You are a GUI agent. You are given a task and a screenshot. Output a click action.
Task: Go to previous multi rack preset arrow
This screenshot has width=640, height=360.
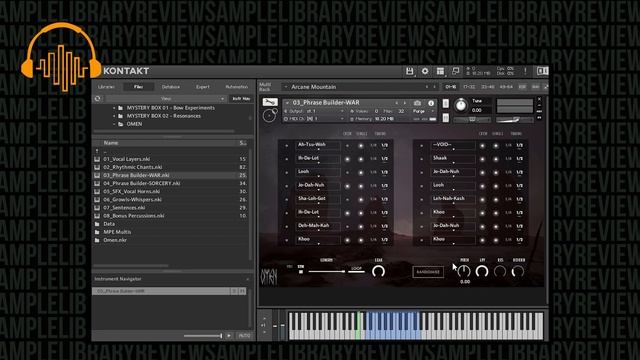tap(427, 87)
